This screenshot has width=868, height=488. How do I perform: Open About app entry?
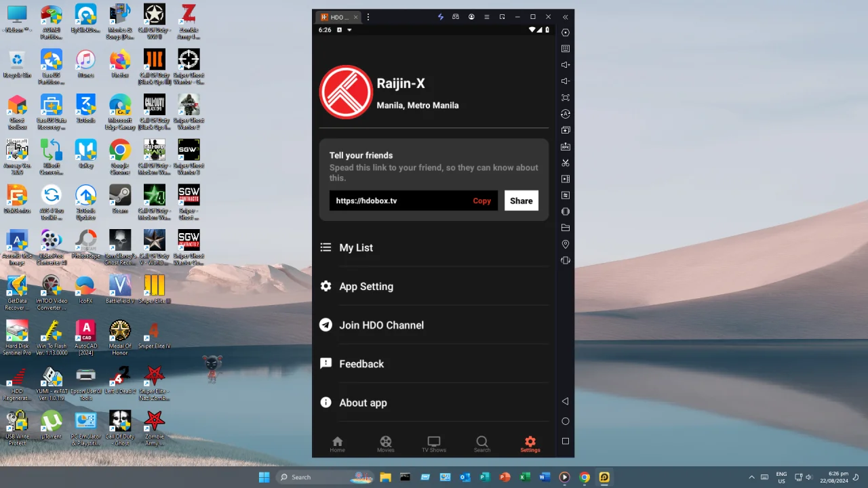(433, 403)
